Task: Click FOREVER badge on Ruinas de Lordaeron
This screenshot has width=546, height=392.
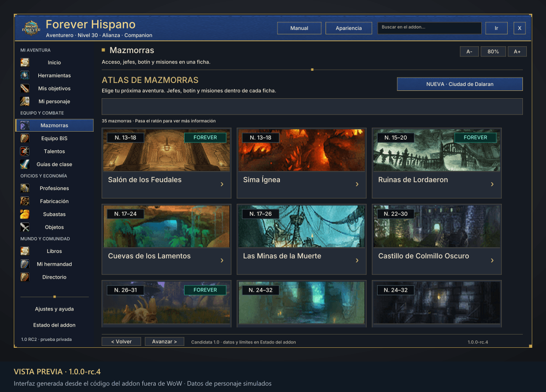Action: (475, 138)
